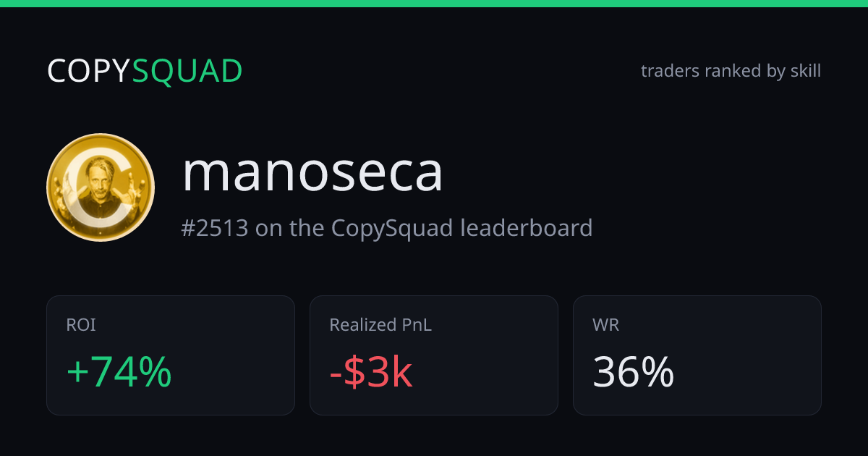Click the Realized PnL label text
Screen dimensions: 868x456
pyautogui.click(x=380, y=325)
